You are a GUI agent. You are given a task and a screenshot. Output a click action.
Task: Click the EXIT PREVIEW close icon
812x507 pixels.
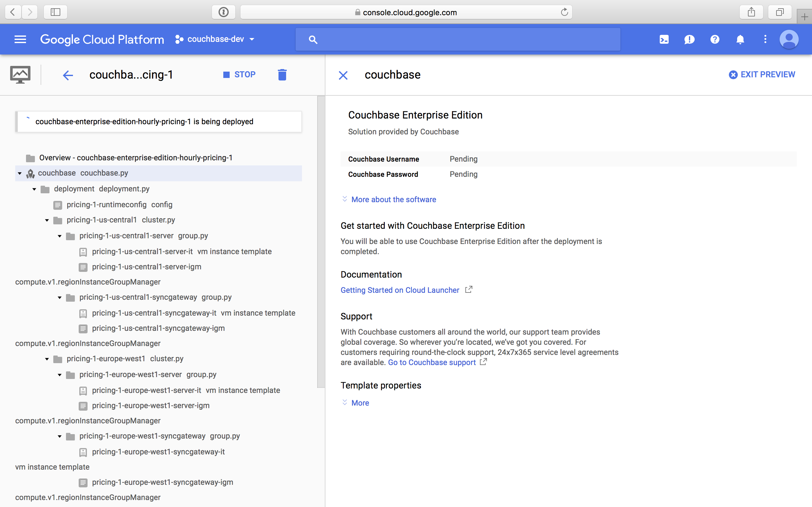733,74
